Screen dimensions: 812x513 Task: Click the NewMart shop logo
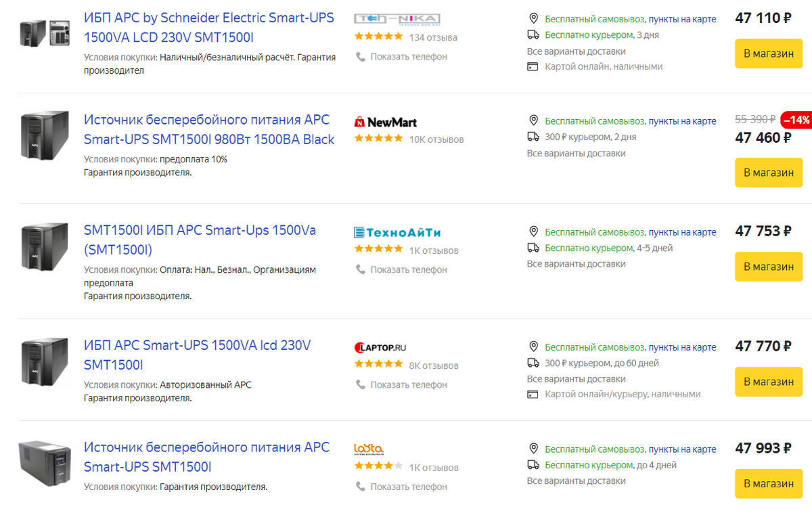(x=386, y=122)
